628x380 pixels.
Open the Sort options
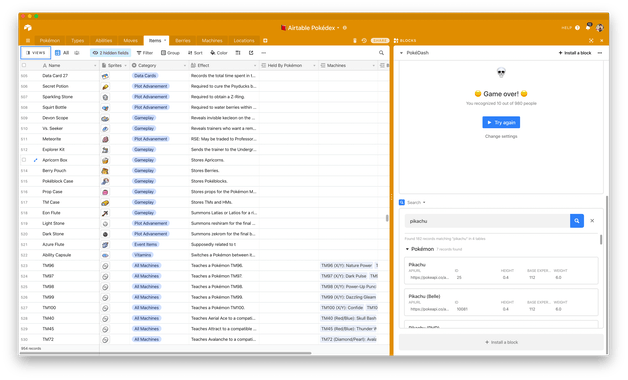tap(195, 52)
